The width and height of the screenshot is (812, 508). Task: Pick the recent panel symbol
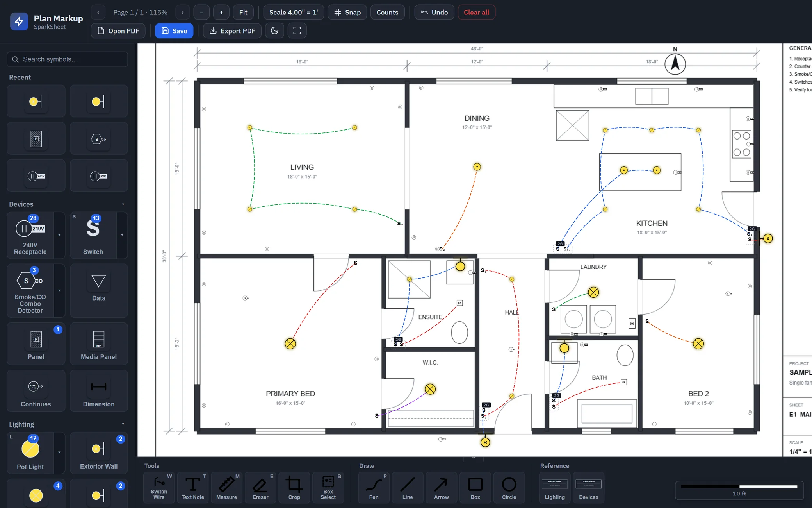coord(36,139)
